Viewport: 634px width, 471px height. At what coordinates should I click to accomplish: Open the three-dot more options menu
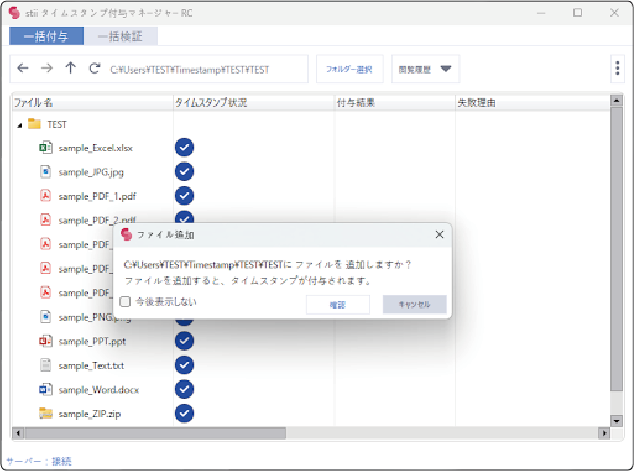(617, 69)
